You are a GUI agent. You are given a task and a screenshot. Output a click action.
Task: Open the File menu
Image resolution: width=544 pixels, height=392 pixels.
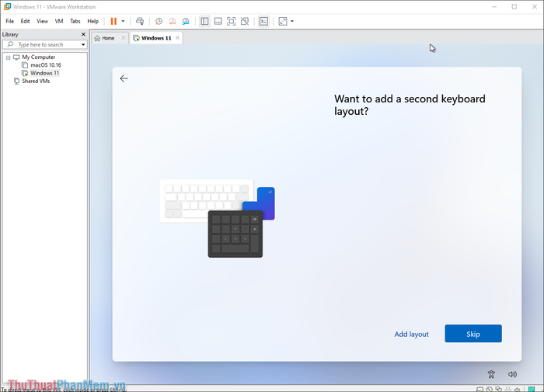click(x=9, y=21)
